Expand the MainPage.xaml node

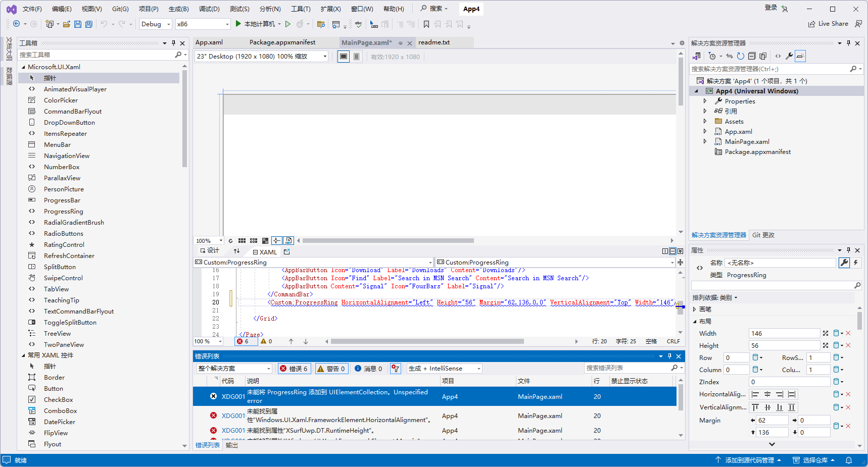point(705,141)
